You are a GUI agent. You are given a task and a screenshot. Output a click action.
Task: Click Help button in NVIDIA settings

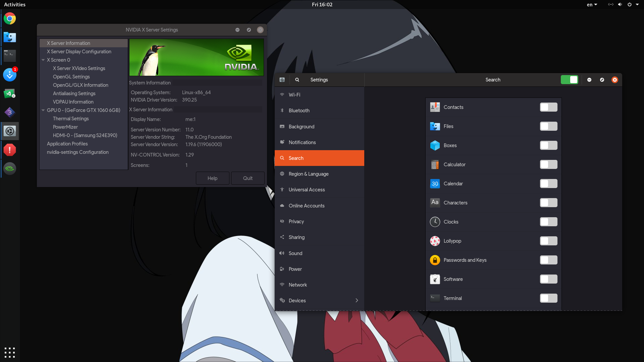tap(213, 178)
